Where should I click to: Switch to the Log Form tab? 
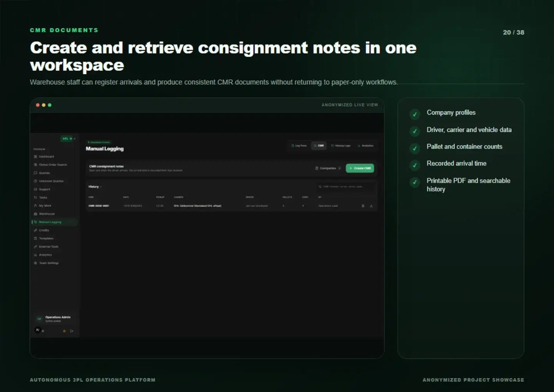299,146
